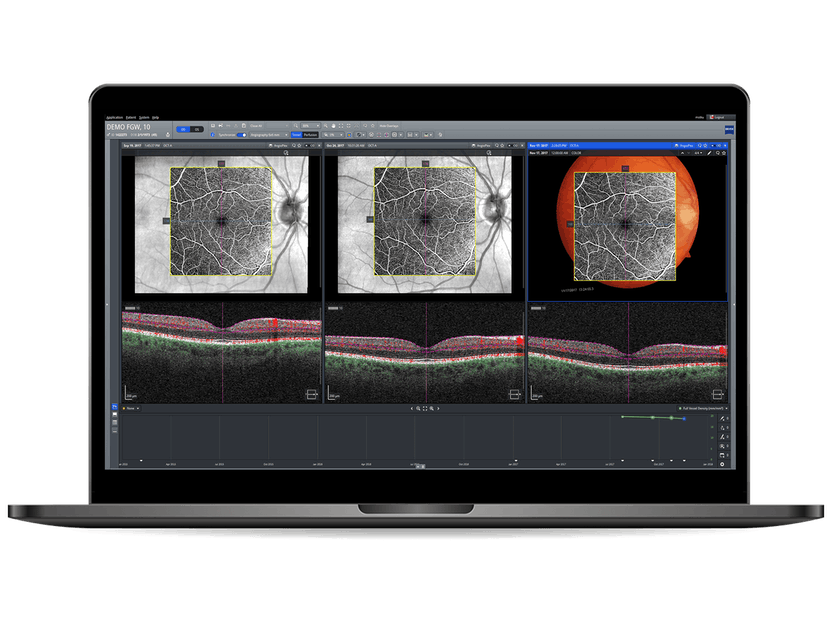Switch to Perfusion view mode

coord(311,134)
